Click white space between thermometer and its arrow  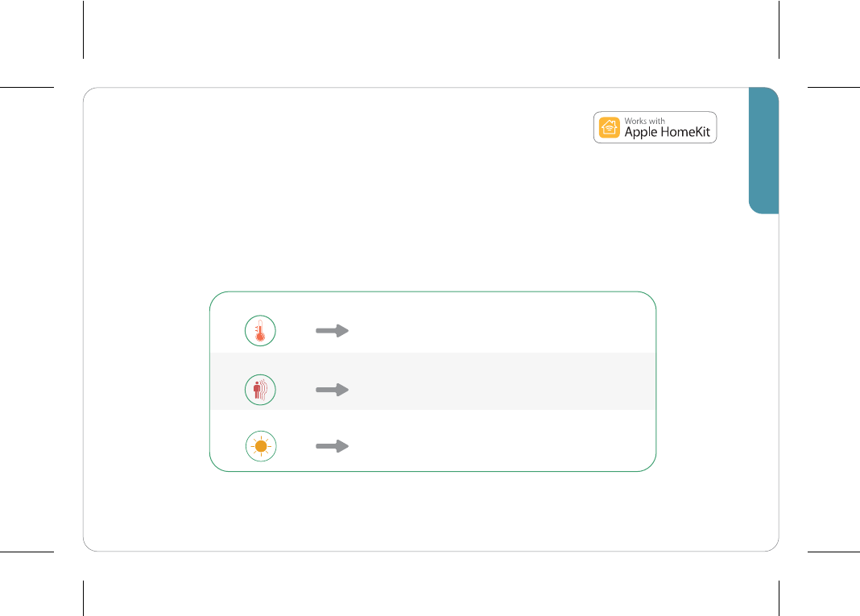point(296,331)
